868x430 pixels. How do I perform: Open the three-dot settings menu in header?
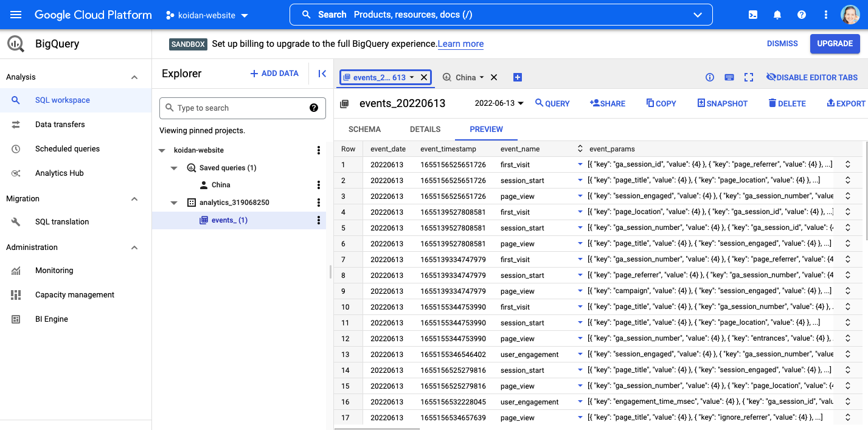(825, 15)
